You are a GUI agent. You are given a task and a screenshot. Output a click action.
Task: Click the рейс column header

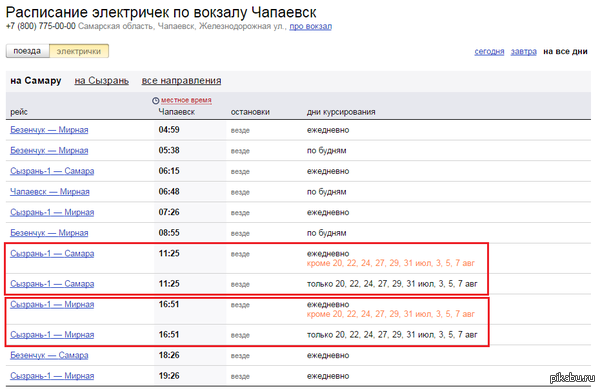(x=19, y=112)
